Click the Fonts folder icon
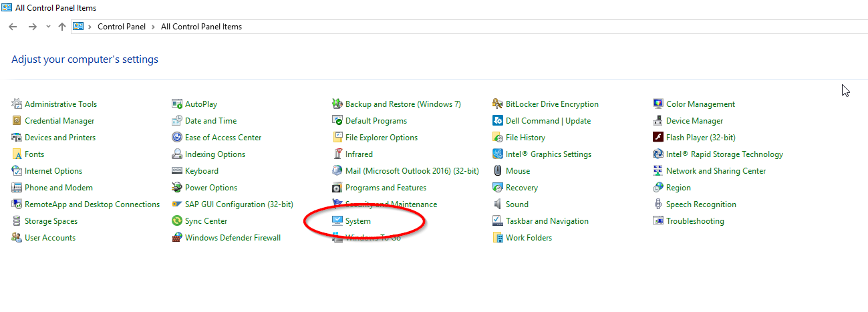868x312 pixels. coord(17,154)
